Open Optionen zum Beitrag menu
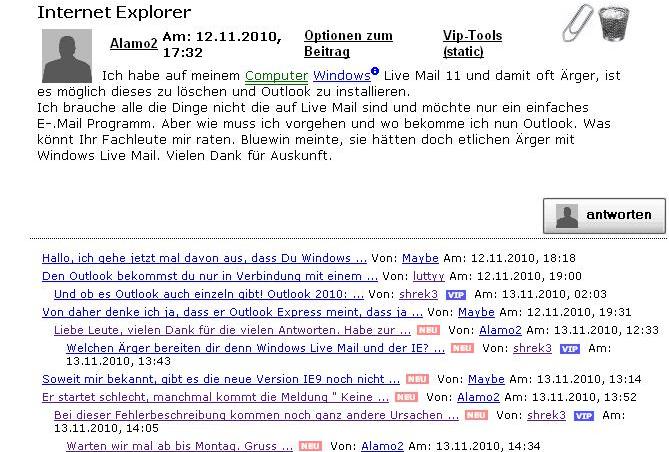669x452 pixels. (x=348, y=44)
